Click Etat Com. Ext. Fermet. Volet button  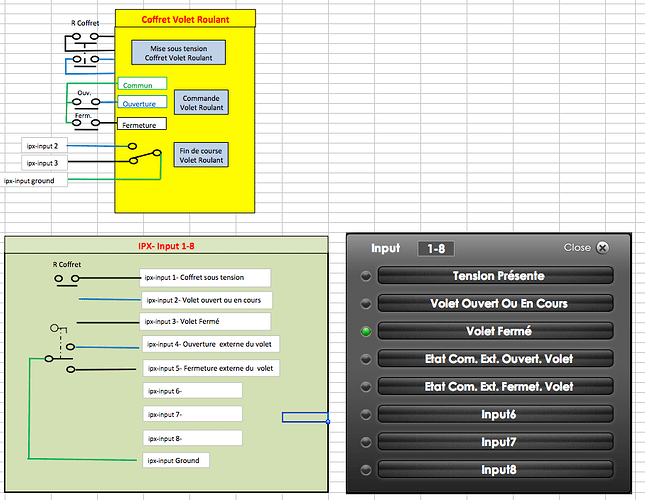496,386
